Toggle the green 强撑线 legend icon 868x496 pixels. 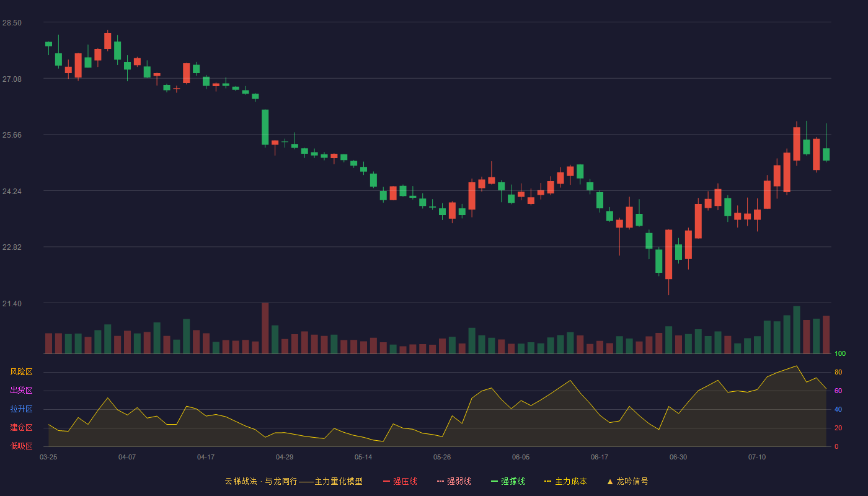point(494,481)
